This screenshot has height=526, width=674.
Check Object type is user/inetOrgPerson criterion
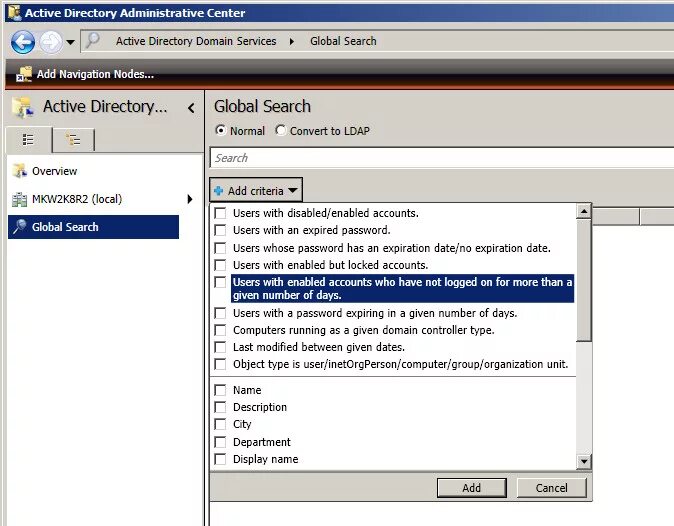[220, 364]
